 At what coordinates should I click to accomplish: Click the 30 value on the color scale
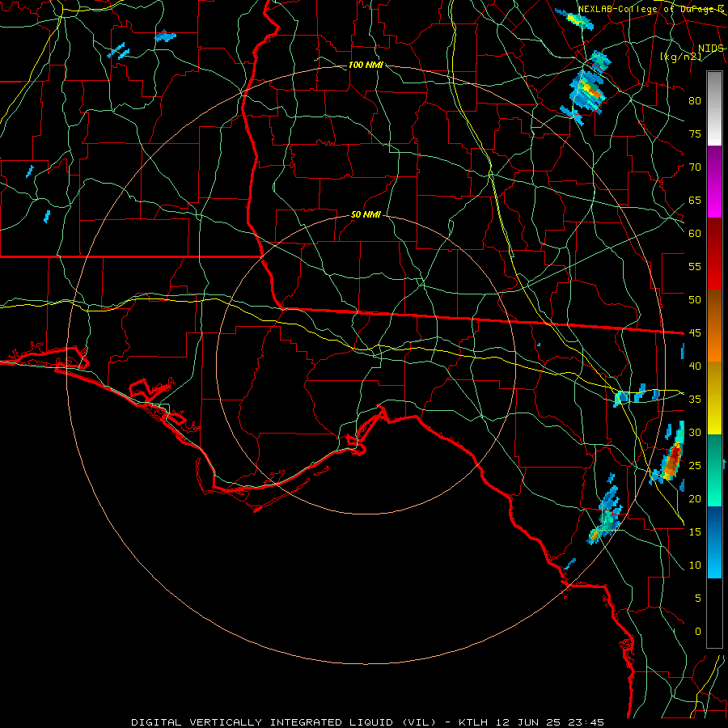pos(695,432)
